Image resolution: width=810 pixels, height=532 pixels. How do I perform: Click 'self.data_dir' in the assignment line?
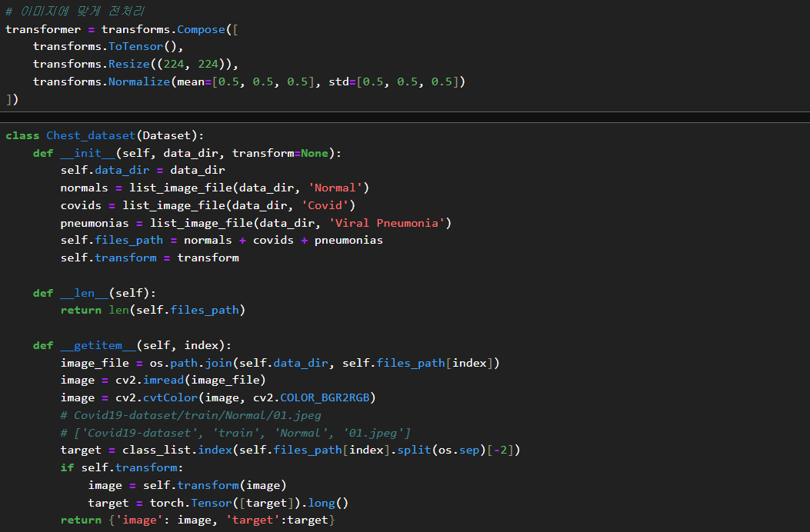tap(105, 170)
